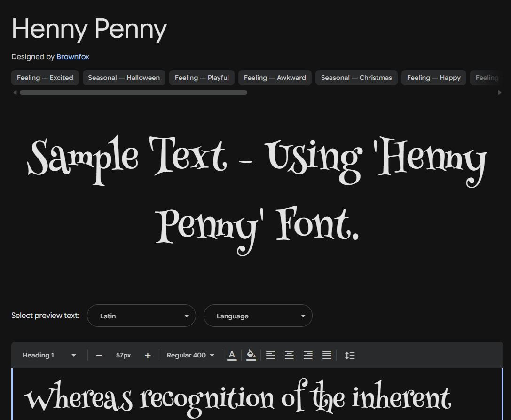511x420 pixels.
Task: Click the horizontal tag scrollbar thumb
Action: pos(134,93)
